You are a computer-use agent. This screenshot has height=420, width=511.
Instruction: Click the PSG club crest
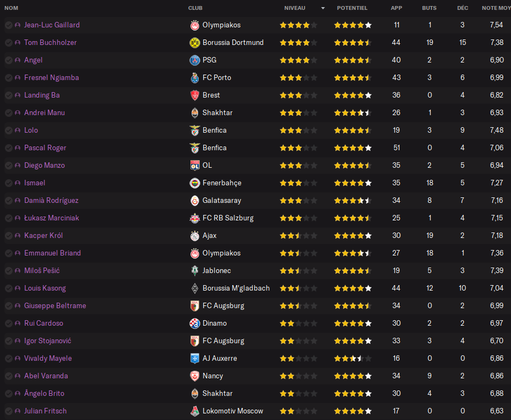pyautogui.click(x=194, y=60)
